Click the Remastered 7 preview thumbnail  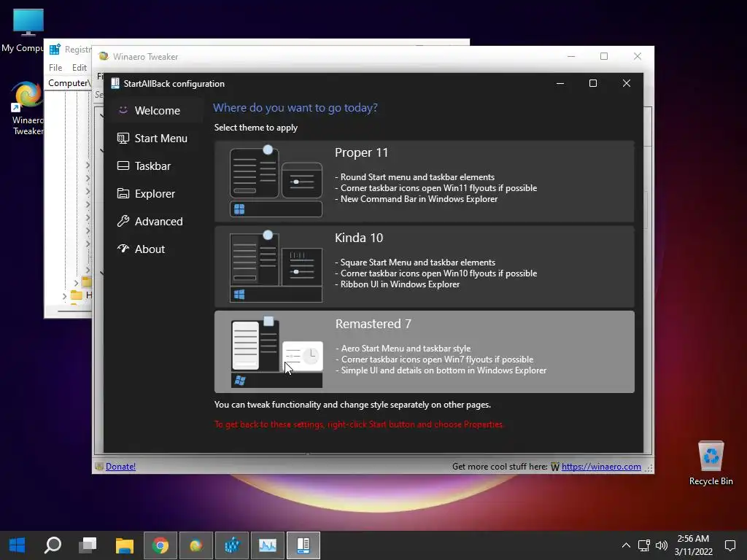pyautogui.click(x=276, y=352)
